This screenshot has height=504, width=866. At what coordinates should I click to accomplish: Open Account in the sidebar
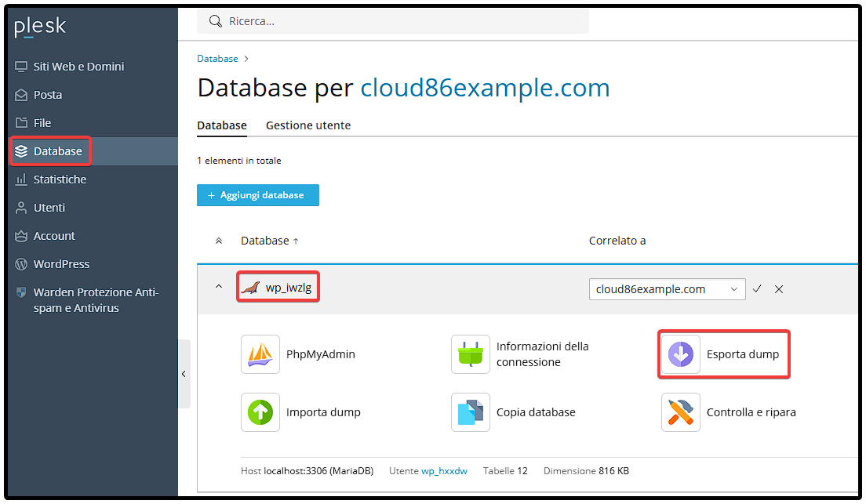coord(54,235)
